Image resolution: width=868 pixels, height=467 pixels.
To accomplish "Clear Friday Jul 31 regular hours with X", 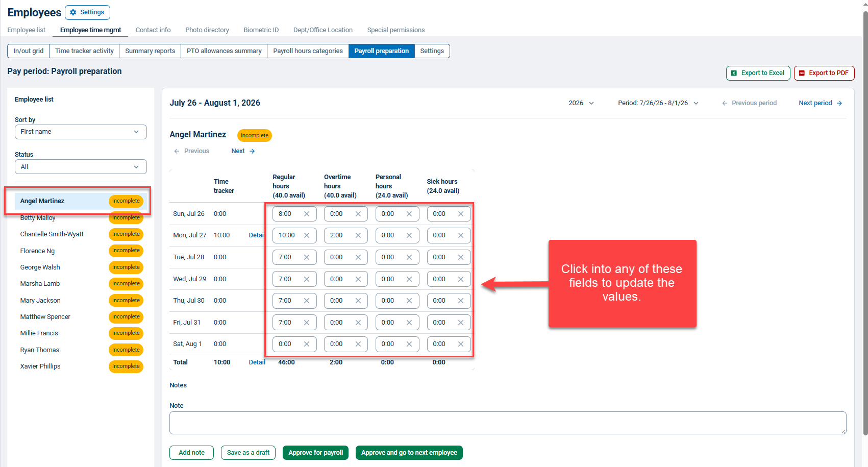I will click(x=307, y=323).
